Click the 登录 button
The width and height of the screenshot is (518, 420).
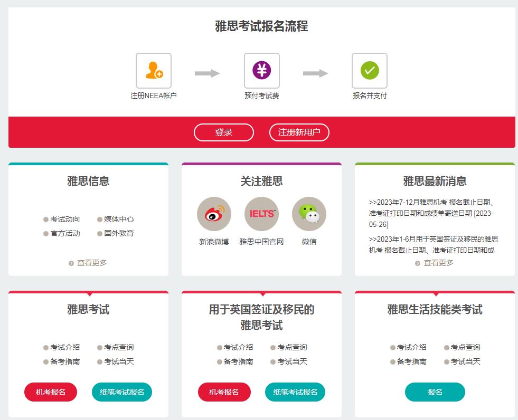[x=223, y=132]
